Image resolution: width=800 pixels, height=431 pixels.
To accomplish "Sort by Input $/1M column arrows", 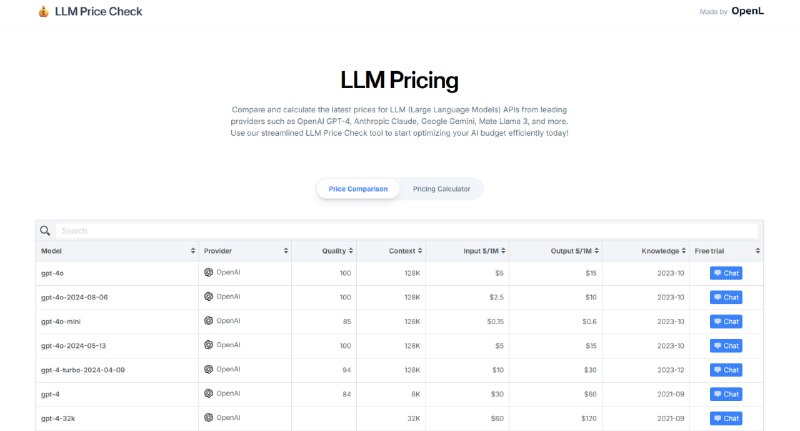I will (503, 251).
